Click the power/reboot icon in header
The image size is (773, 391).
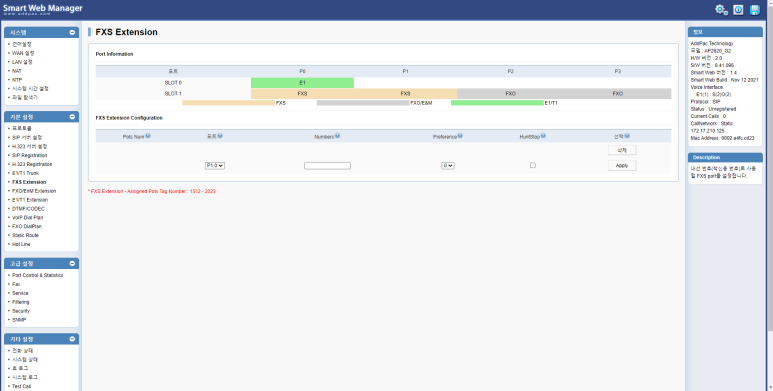pyautogui.click(x=738, y=10)
